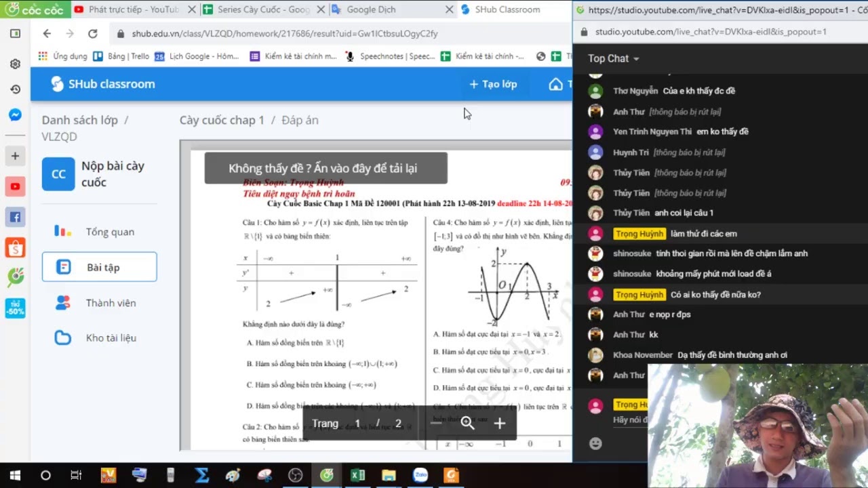868x488 pixels.
Task: Open the Tiki -50% sidebar icon
Action: [15, 308]
